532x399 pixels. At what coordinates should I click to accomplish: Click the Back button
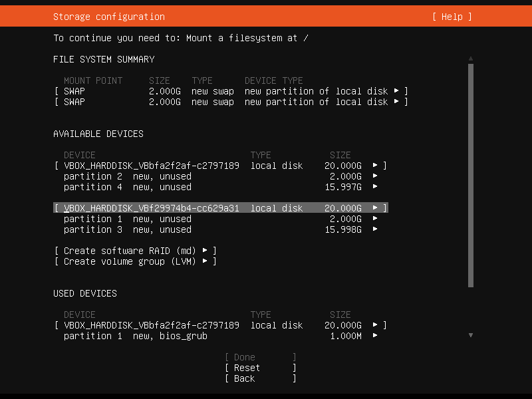[x=261, y=378]
